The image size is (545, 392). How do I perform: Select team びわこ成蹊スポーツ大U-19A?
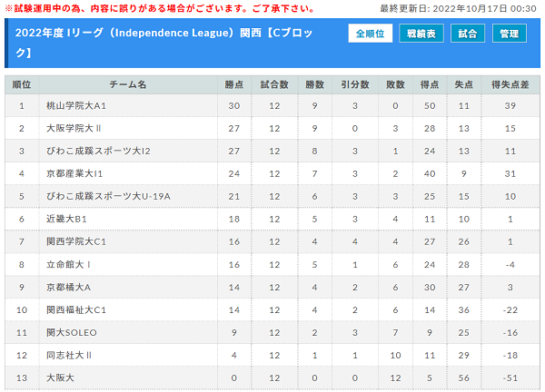coord(108,196)
